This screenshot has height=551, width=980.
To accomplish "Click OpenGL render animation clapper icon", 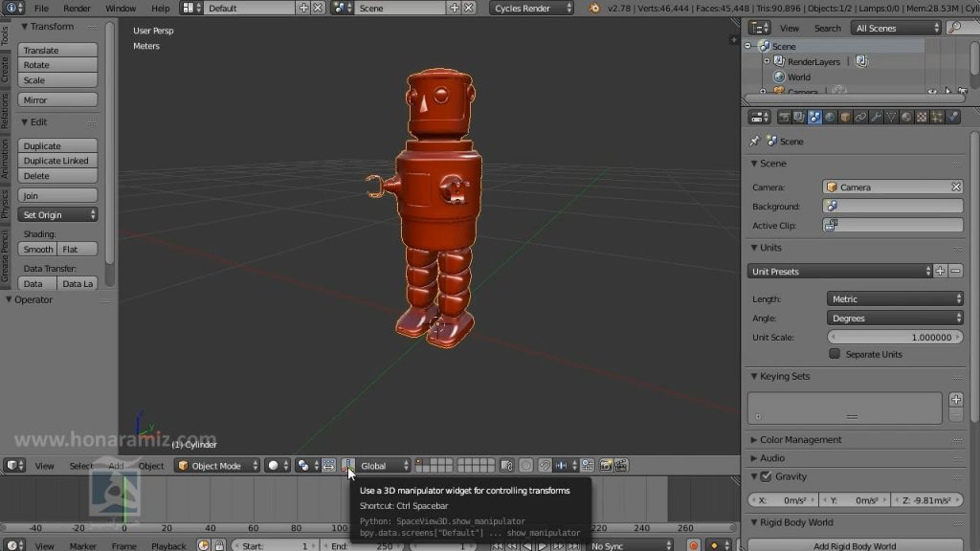I will point(620,466).
